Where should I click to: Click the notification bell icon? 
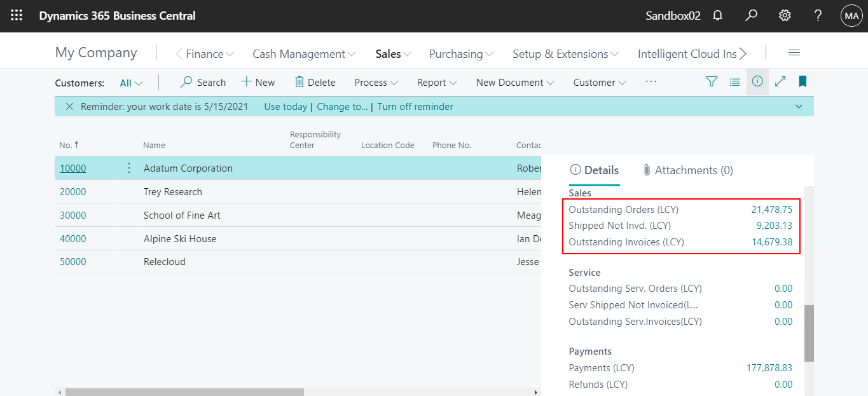pyautogui.click(x=717, y=16)
